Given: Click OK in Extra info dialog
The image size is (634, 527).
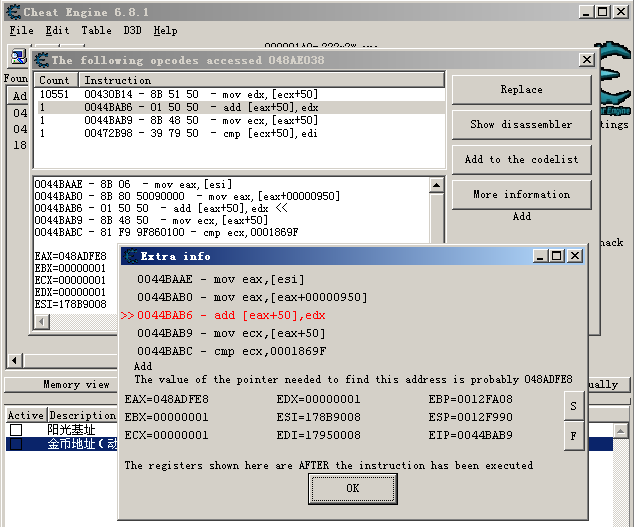Looking at the screenshot, I should [x=353, y=489].
